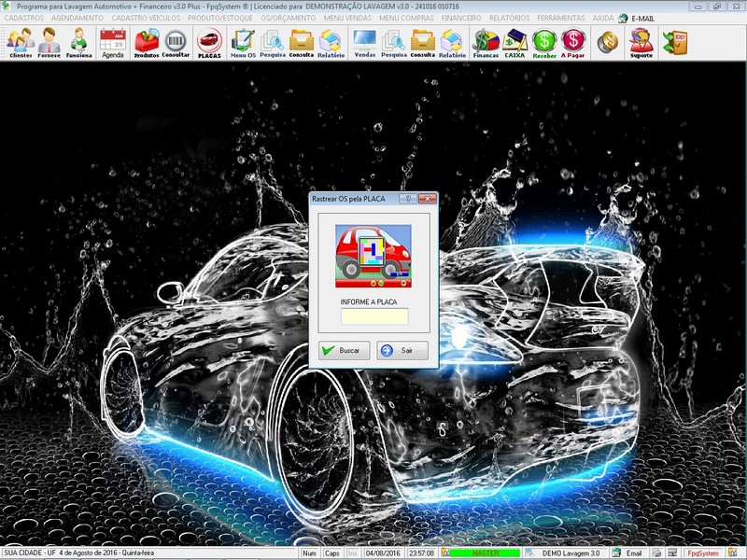
Task: Open the FERRAMENTAS menu
Action: pos(561,18)
